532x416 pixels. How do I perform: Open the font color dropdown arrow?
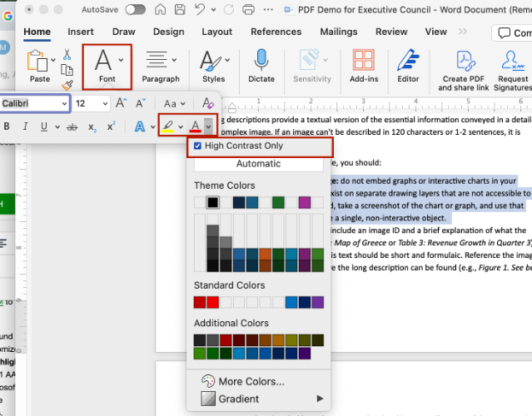[x=208, y=126]
